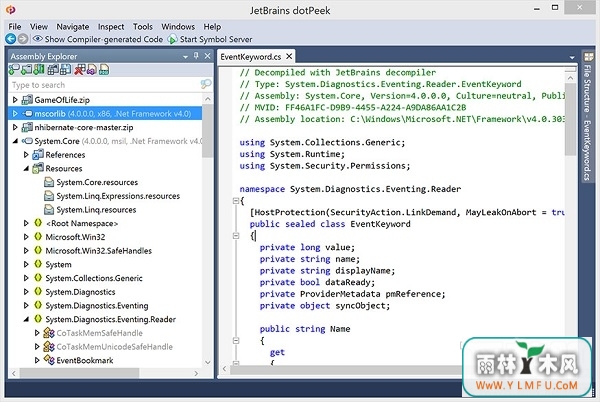Screen dimensions: 600x402
Task: Open the View menu
Action: pyautogui.click(x=39, y=26)
